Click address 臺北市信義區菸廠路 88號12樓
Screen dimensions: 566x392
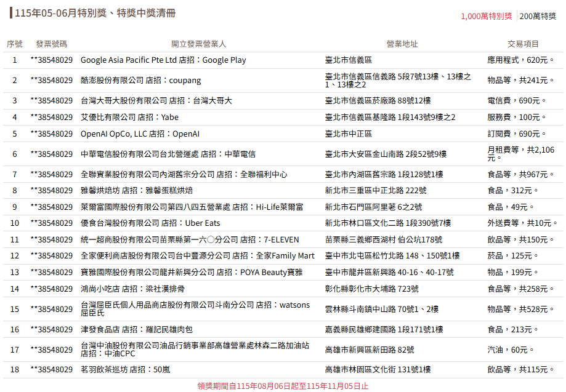[378, 100]
